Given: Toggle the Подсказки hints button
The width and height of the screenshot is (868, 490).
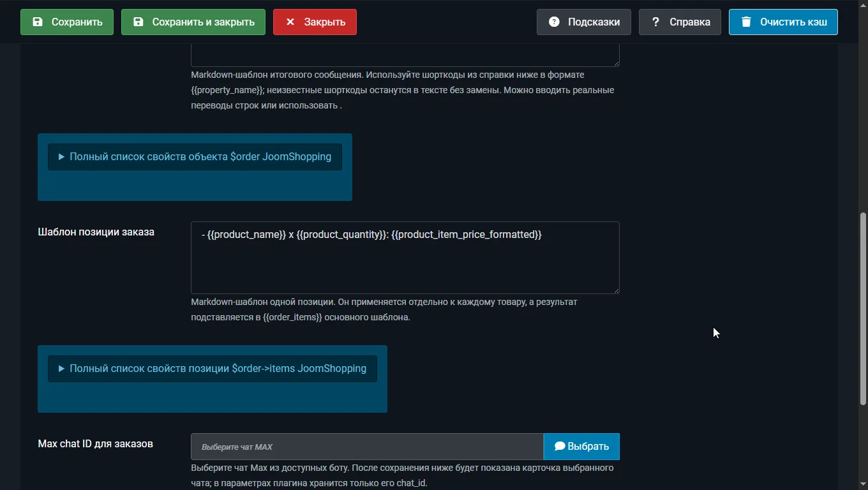Looking at the screenshot, I should [x=583, y=22].
